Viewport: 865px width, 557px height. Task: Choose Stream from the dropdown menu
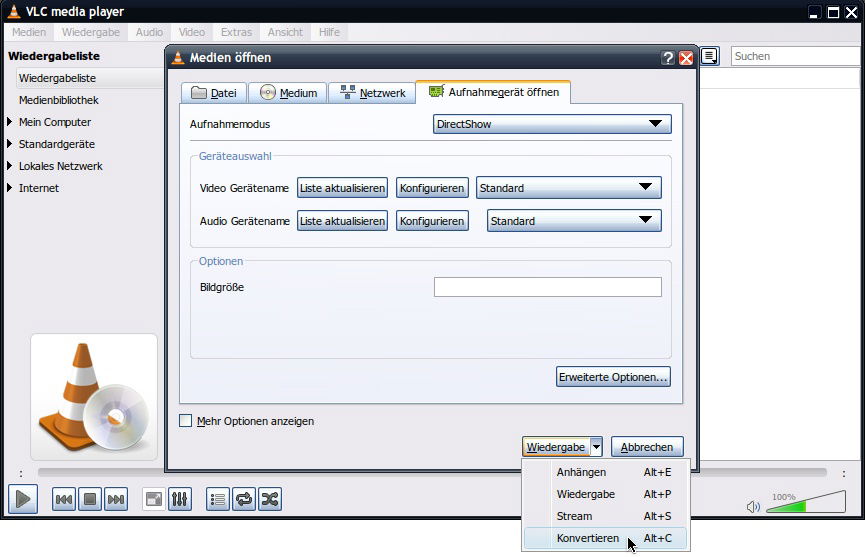606,516
